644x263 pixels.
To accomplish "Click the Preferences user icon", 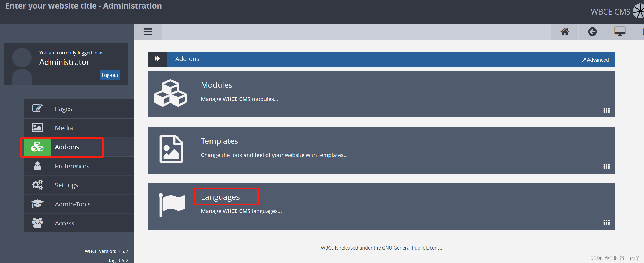I will point(37,166).
